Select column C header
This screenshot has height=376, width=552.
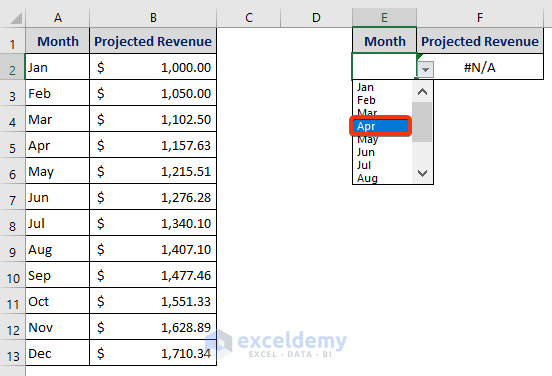point(249,18)
